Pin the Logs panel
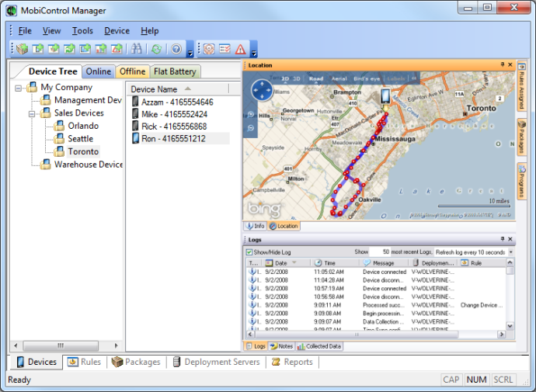The image size is (536, 392). click(502, 239)
